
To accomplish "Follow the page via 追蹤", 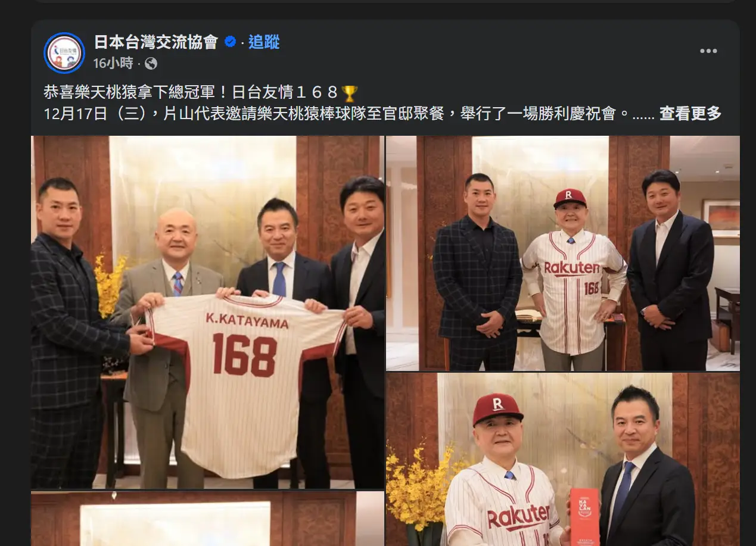I will pos(264,42).
